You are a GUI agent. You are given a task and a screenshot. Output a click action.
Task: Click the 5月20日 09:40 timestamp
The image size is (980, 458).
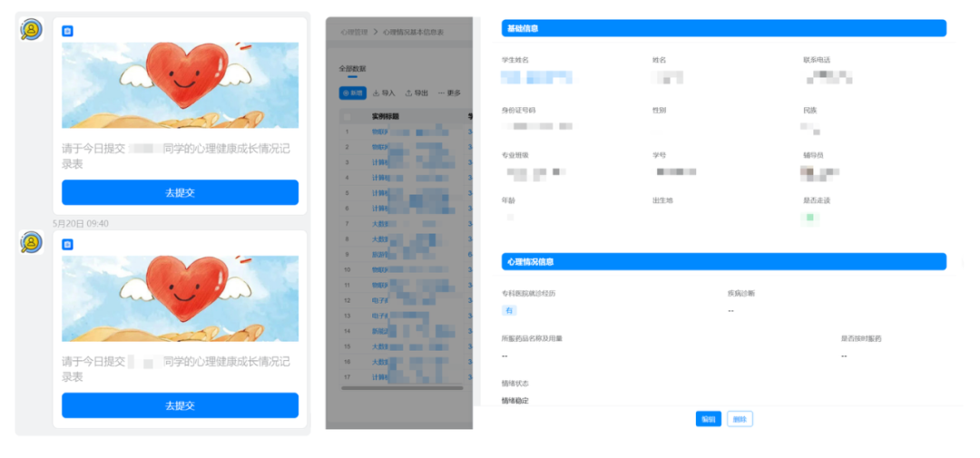click(x=80, y=223)
